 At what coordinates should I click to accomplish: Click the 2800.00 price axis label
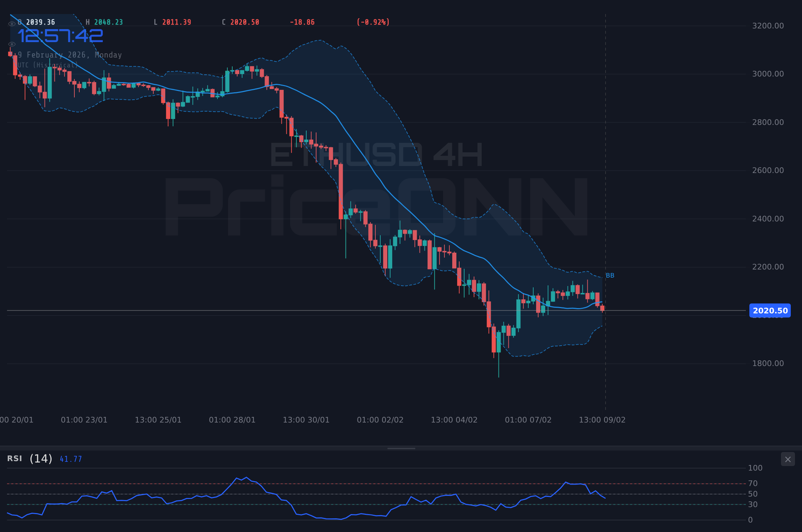click(768, 122)
